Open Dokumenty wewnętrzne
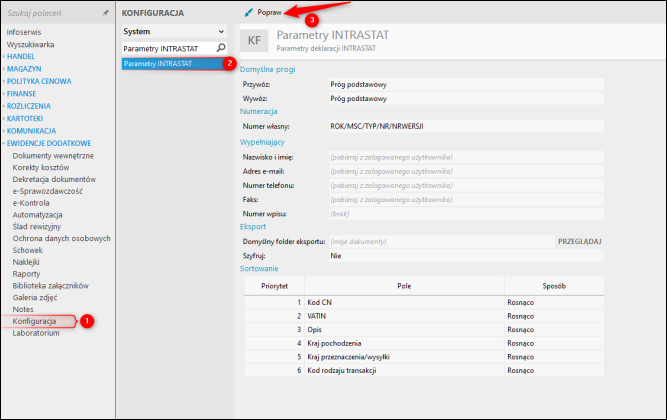This screenshot has height=420, width=667. [53, 156]
